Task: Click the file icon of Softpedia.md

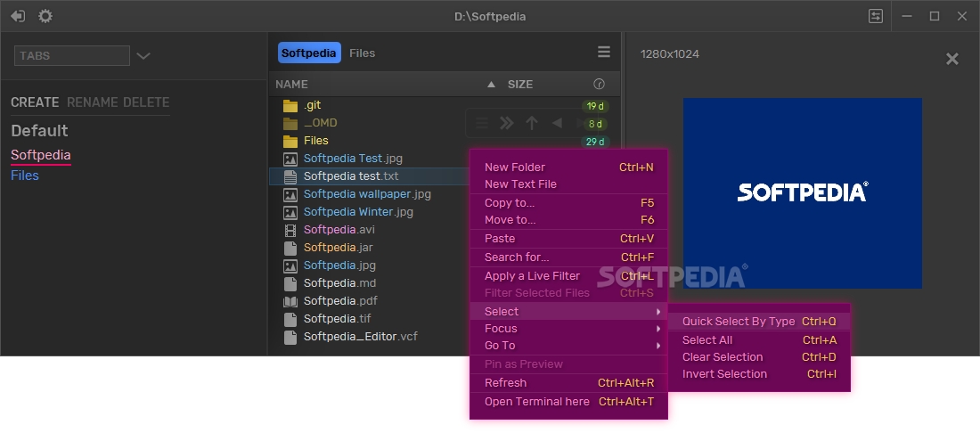Action: click(290, 283)
